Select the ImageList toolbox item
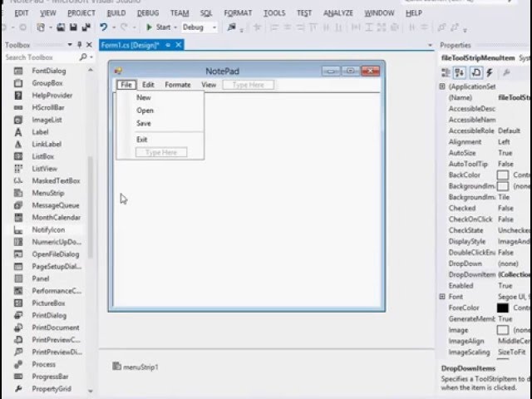The height and width of the screenshot is (399, 532). point(44,120)
